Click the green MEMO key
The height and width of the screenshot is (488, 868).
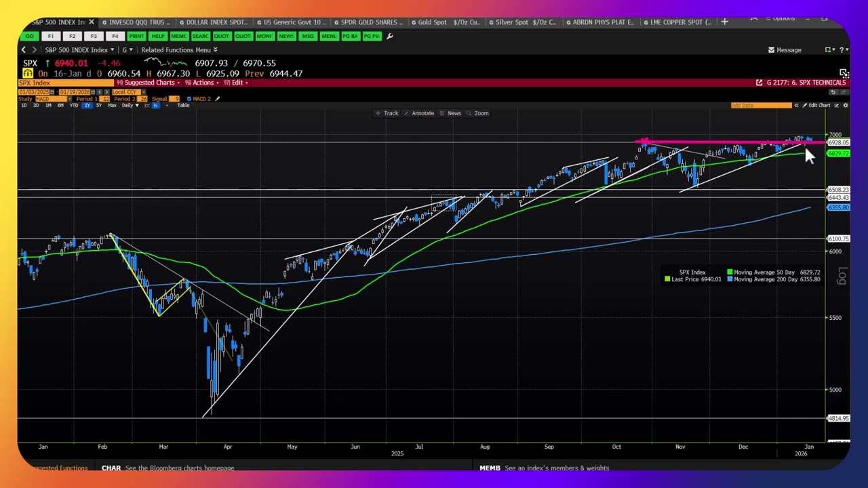[x=179, y=36]
